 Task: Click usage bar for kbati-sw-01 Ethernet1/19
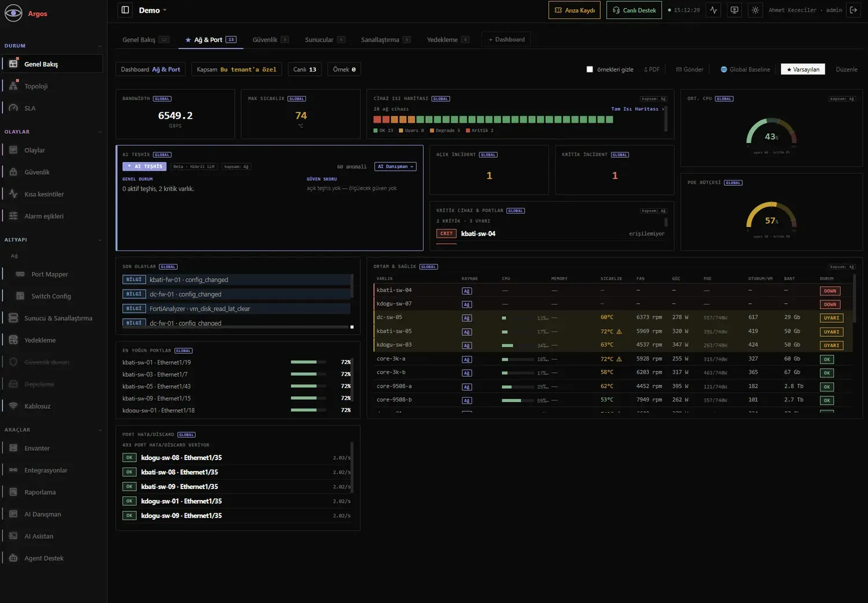[x=308, y=362]
